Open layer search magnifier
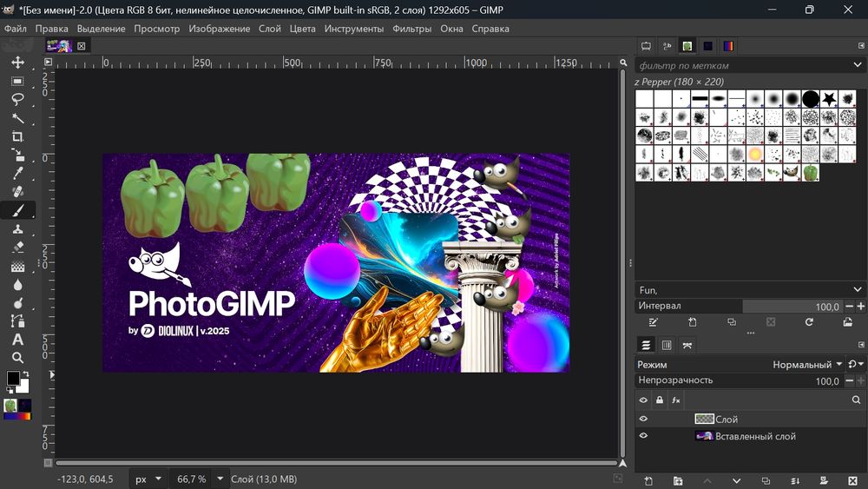Screen dimensions: 868x489 point(856,400)
